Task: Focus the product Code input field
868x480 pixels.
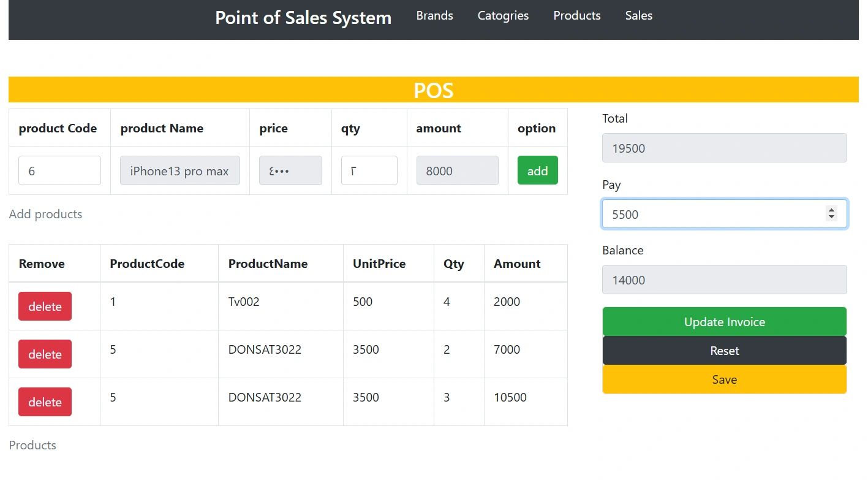Action: (x=59, y=170)
